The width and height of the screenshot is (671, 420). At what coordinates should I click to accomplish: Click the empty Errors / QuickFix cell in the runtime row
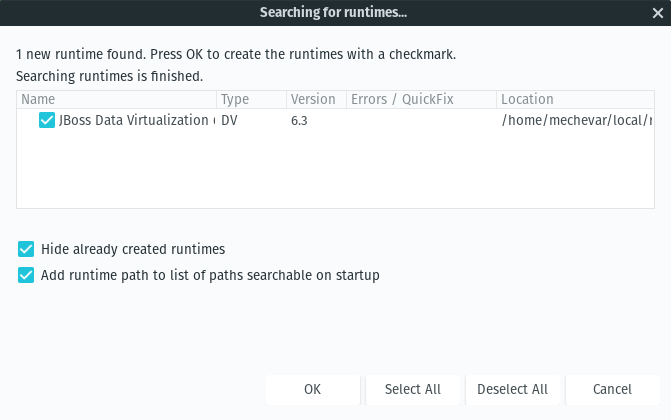pos(422,120)
